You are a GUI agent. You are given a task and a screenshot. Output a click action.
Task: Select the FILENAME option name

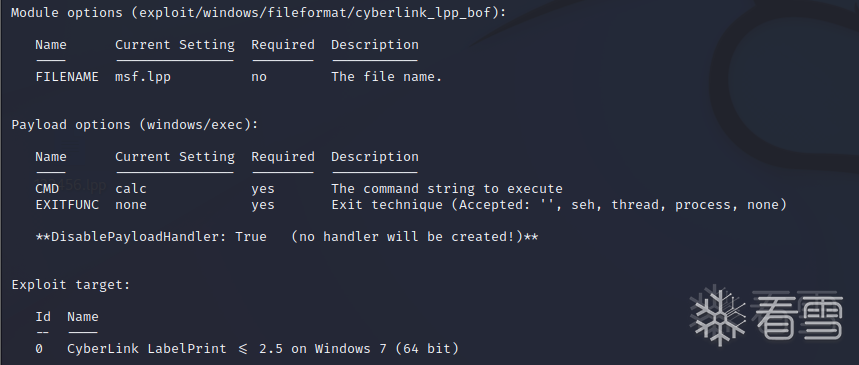click(67, 77)
